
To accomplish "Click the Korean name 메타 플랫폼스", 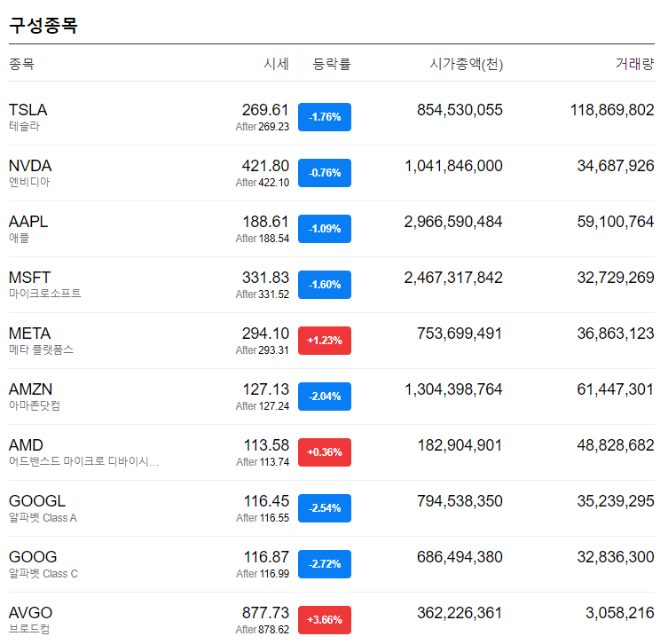I will [x=41, y=349].
